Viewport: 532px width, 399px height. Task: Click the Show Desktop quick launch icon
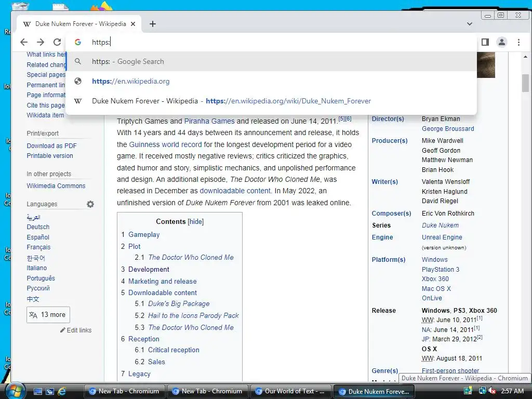click(37, 391)
